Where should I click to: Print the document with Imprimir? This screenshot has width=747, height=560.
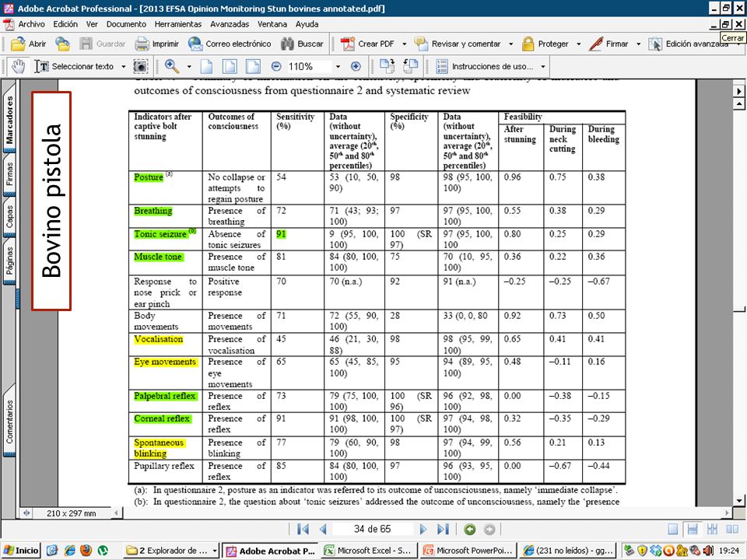tap(156, 44)
